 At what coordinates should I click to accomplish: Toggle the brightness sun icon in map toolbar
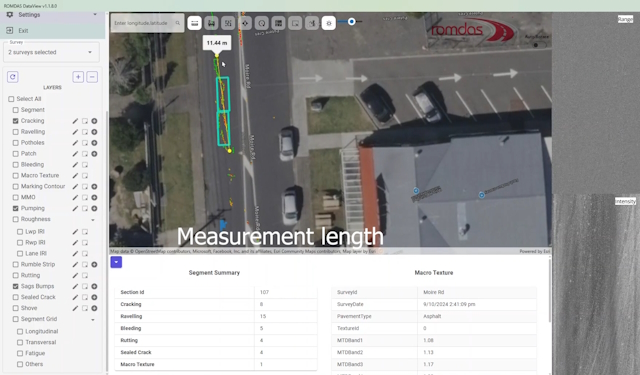click(329, 23)
